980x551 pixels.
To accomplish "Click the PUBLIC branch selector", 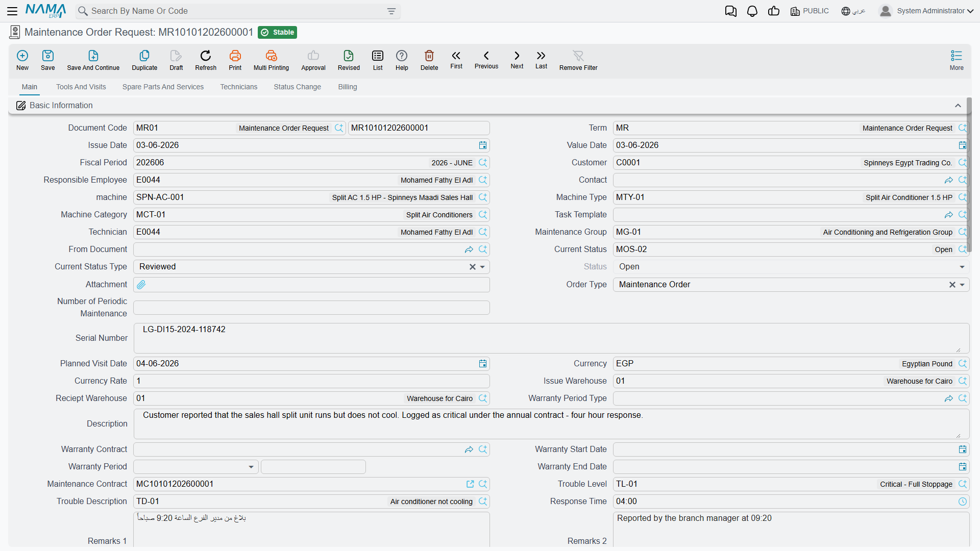I will [x=810, y=11].
